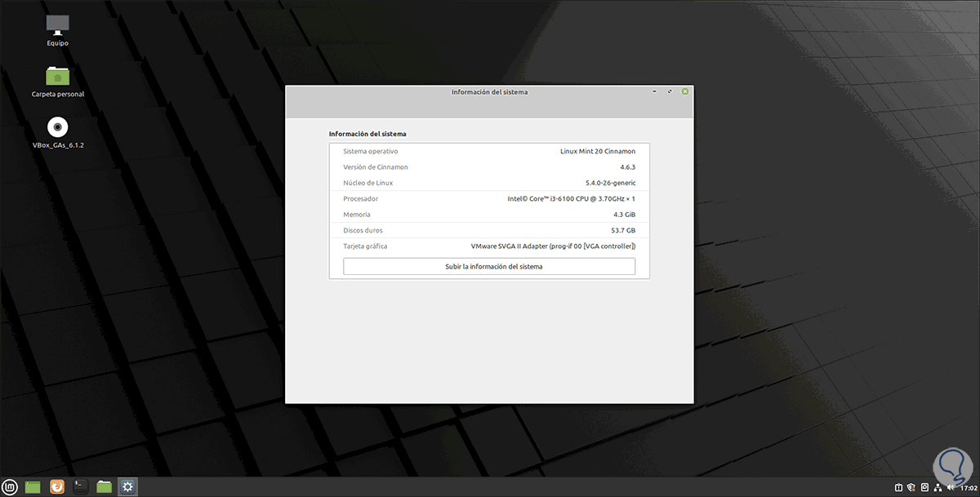Select the System Settings gear in the taskbar
The image size is (980, 497).
point(127,486)
